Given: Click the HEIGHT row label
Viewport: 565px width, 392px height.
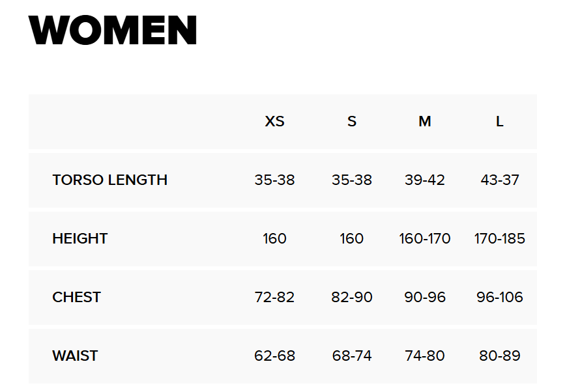Looking at the screenshot, I should (80, 239).
